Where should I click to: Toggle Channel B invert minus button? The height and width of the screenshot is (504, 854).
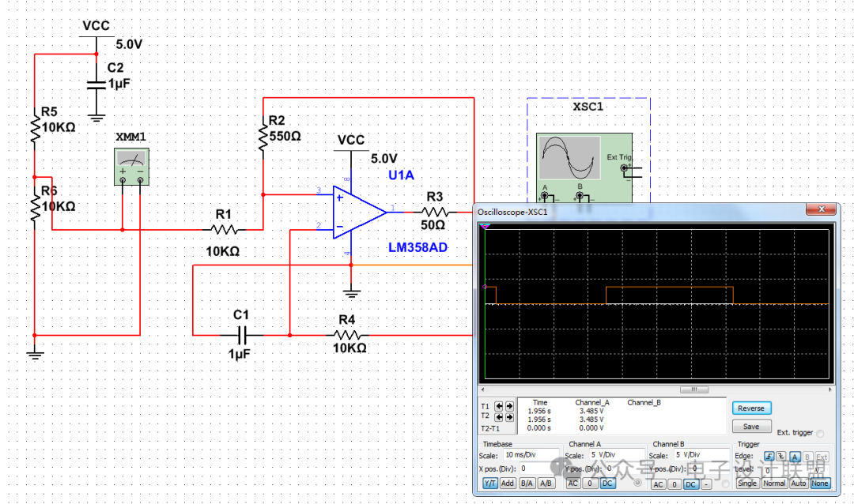point(706,484)
